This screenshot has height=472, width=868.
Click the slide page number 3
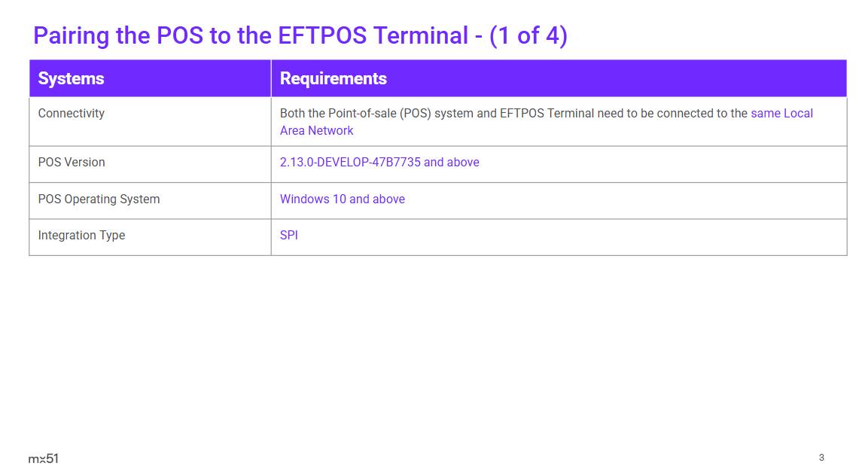pos(821,458)
